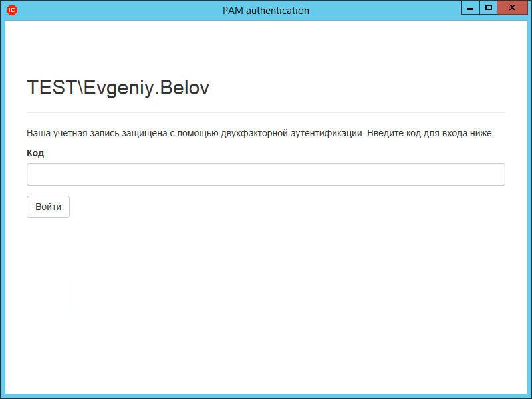
Task: Maximize the PAM authentication window
Action: [488, 8]
